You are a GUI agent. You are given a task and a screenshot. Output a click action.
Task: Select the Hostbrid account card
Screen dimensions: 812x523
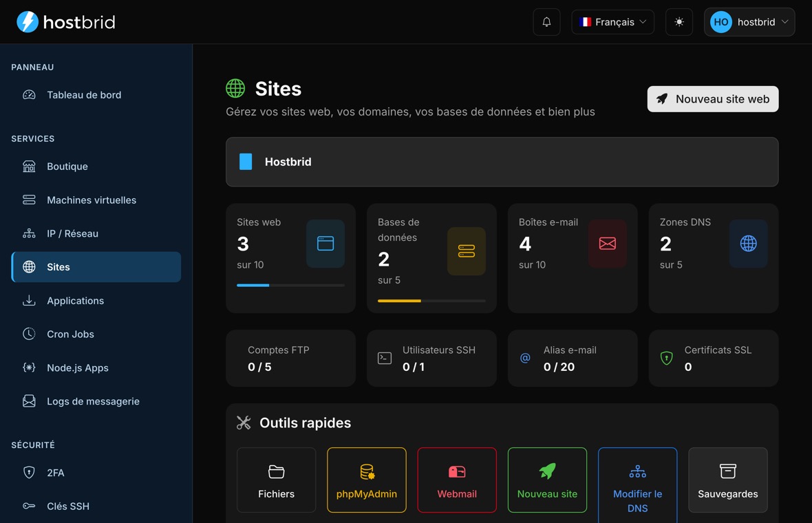[502, 162]
